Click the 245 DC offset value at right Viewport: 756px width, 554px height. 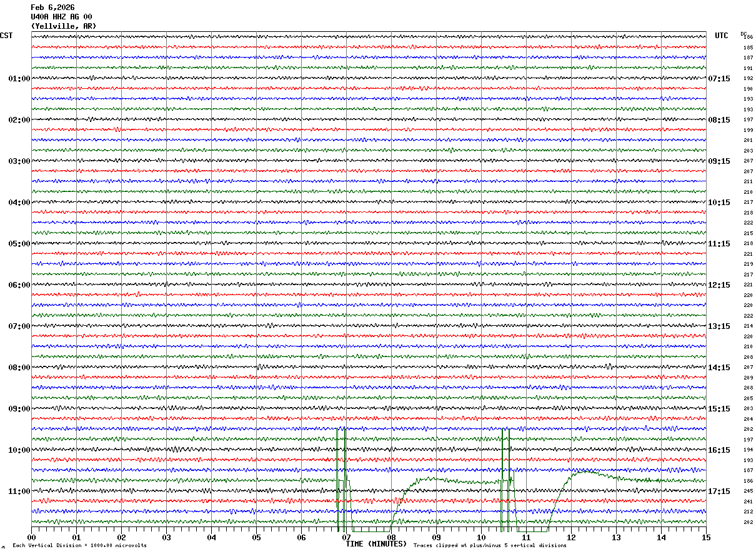pos(748,491)
